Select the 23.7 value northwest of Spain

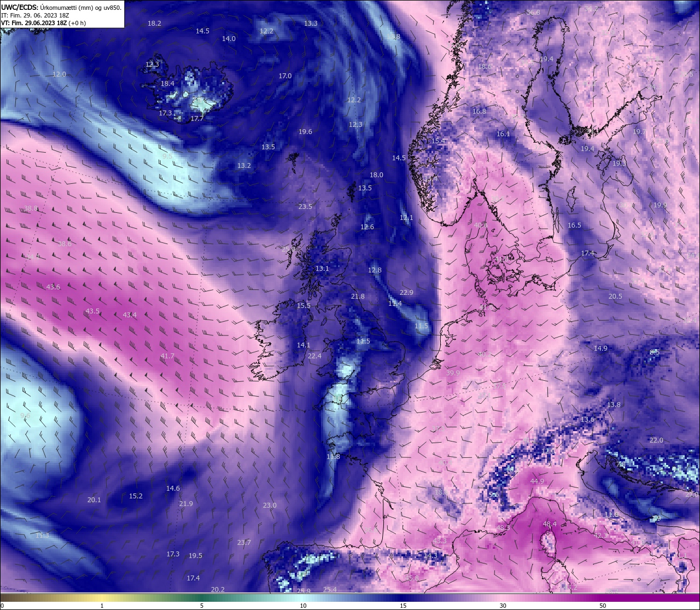point(244,543)
